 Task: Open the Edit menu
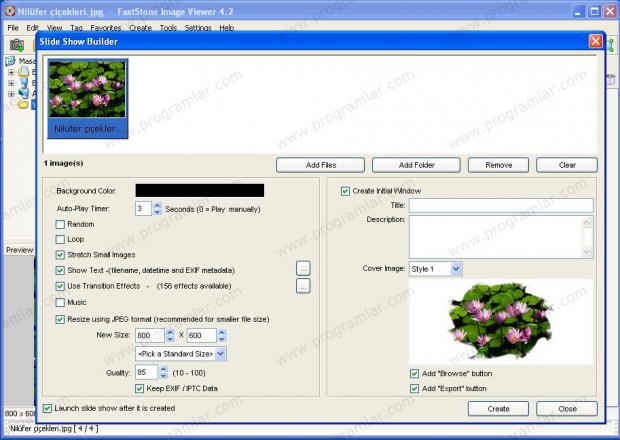click(x=32, y=28)
